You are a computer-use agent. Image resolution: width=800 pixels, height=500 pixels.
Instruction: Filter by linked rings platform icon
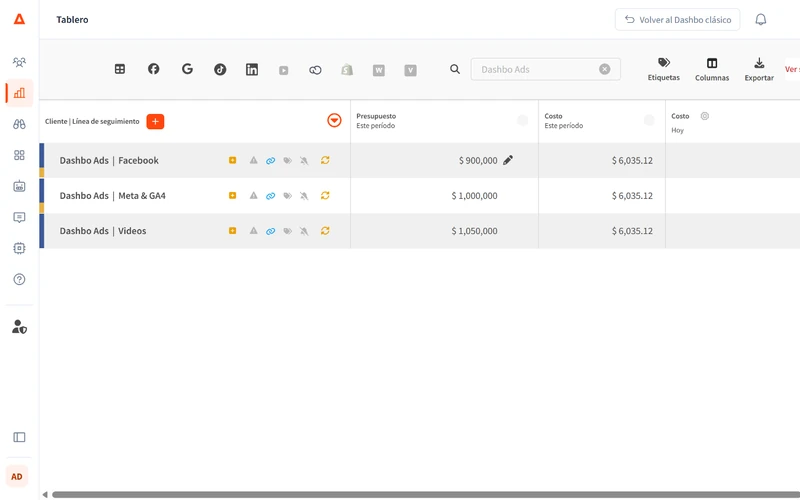tap(315, 70)
